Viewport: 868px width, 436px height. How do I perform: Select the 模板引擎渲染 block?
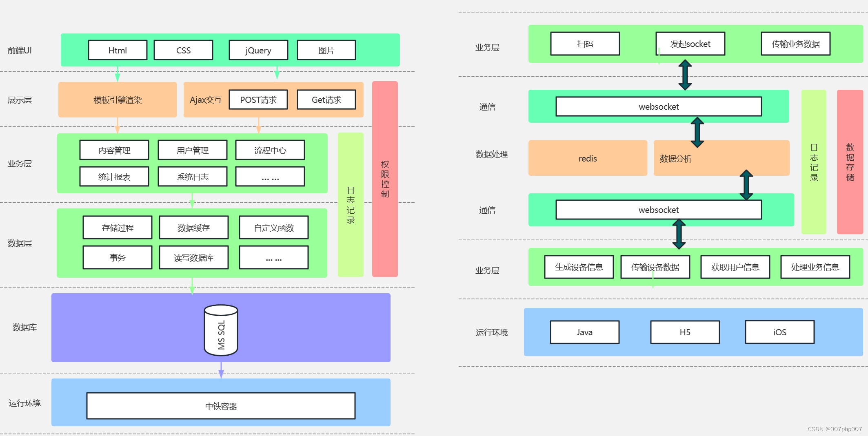118,100
